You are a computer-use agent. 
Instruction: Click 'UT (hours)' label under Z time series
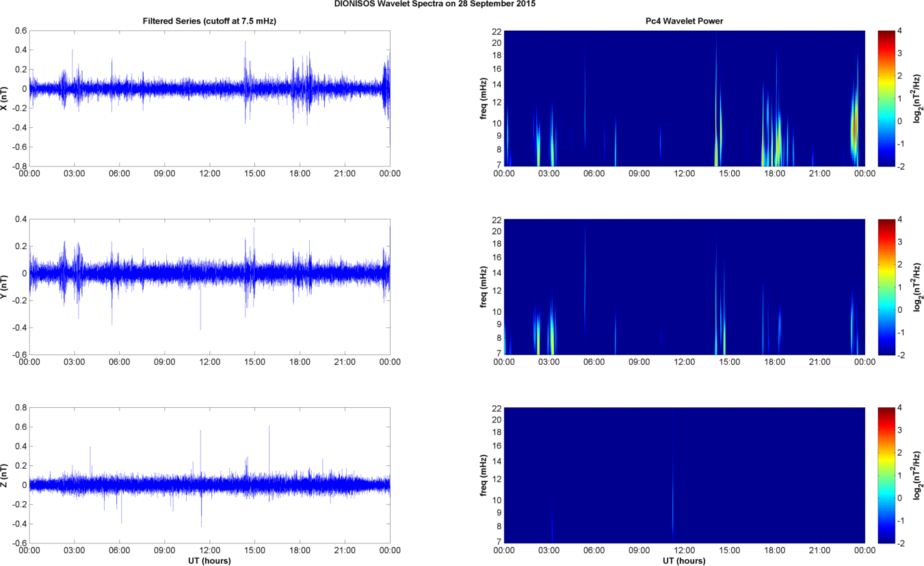click(x=209, y=561)
